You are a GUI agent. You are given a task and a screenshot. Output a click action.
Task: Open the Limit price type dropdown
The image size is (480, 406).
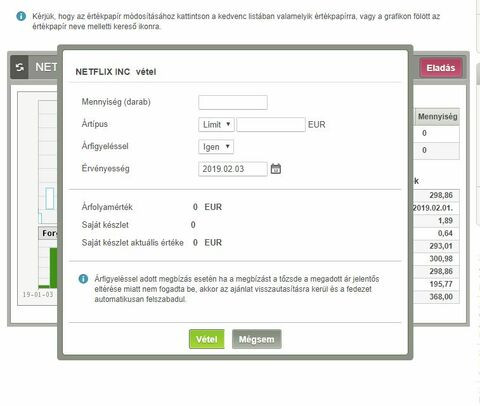click(216, 124)
